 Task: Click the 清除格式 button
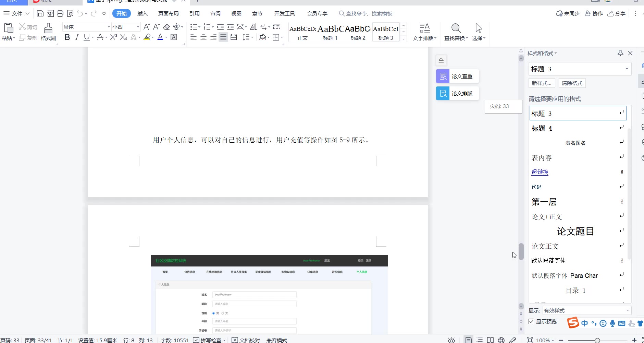[x=572, y=83]
